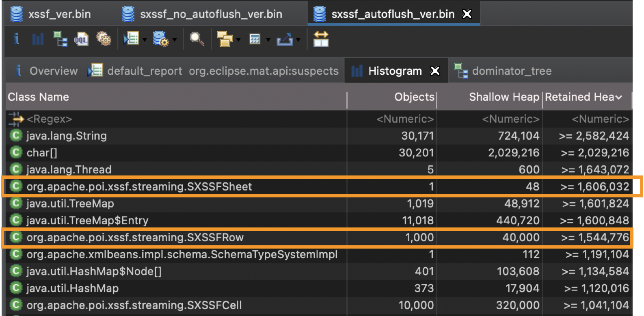Find object by address magnifier icon
The width and height of the screenshot is (644, 316).
point(197,39)
